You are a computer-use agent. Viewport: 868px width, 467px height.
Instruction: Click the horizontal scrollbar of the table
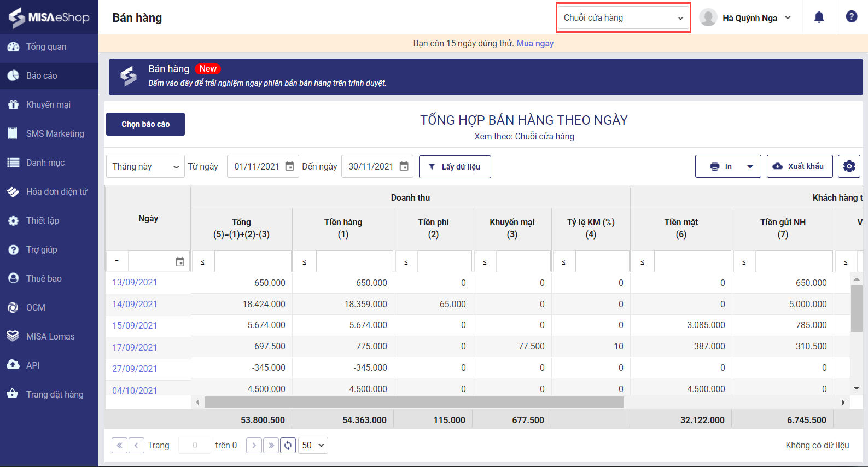click(413, 402)
